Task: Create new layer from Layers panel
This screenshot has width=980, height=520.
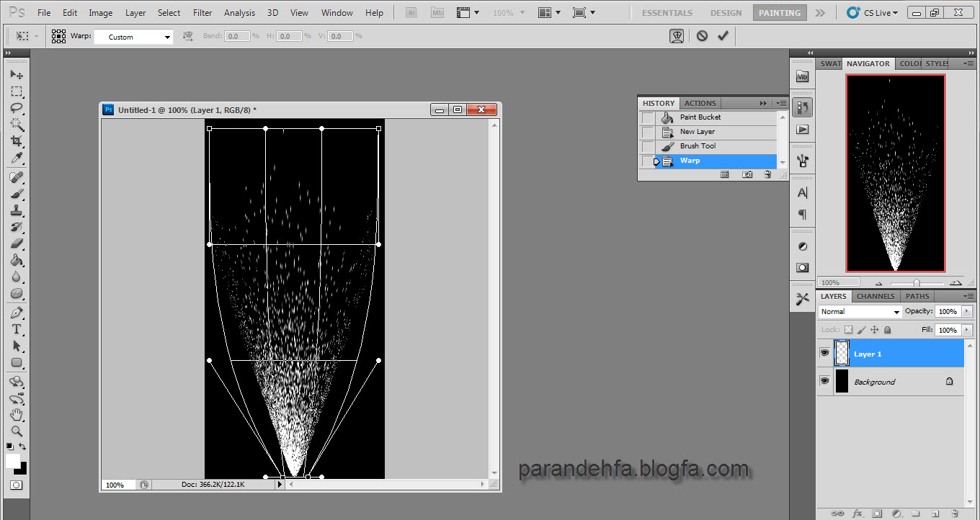Action: pyautogui.click(x=935, y=514)
